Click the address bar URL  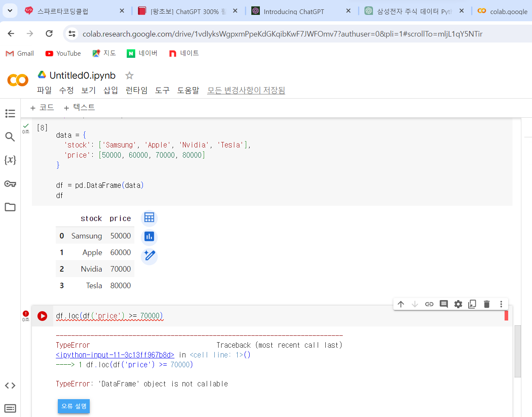click(x=282, y=34)
